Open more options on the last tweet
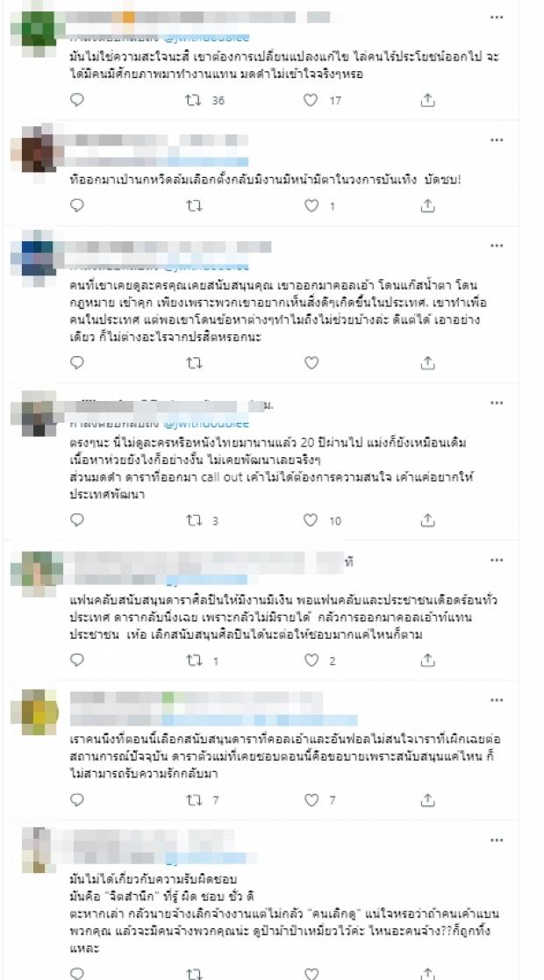The height and width of the screenshot is (980, 544). point(497,840)
